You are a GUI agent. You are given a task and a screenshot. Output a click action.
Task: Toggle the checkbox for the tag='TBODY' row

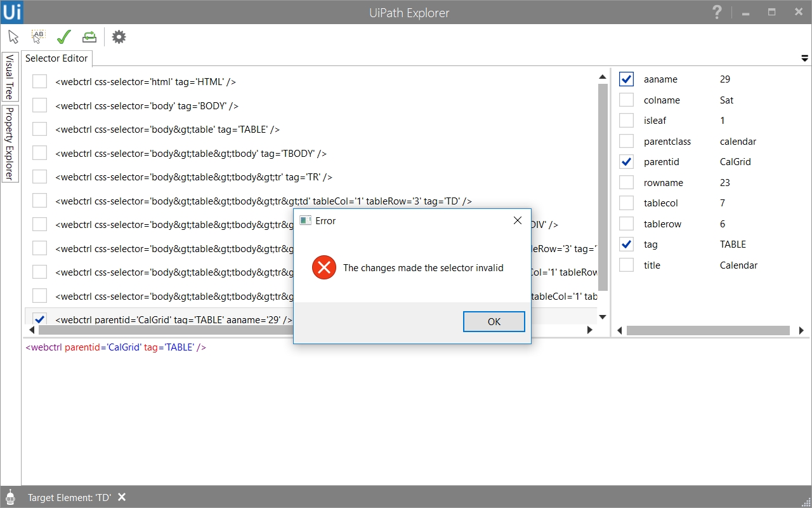39,153
